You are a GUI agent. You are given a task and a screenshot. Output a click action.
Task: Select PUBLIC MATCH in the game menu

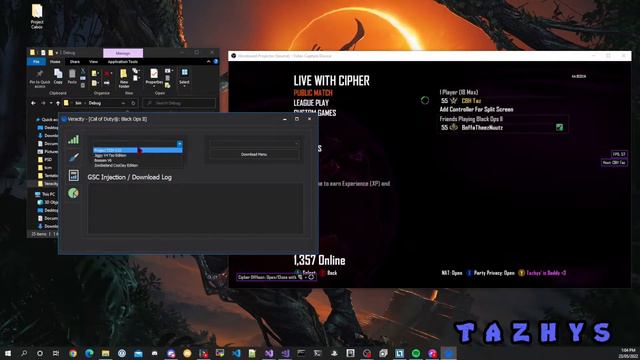pos(313,93)
